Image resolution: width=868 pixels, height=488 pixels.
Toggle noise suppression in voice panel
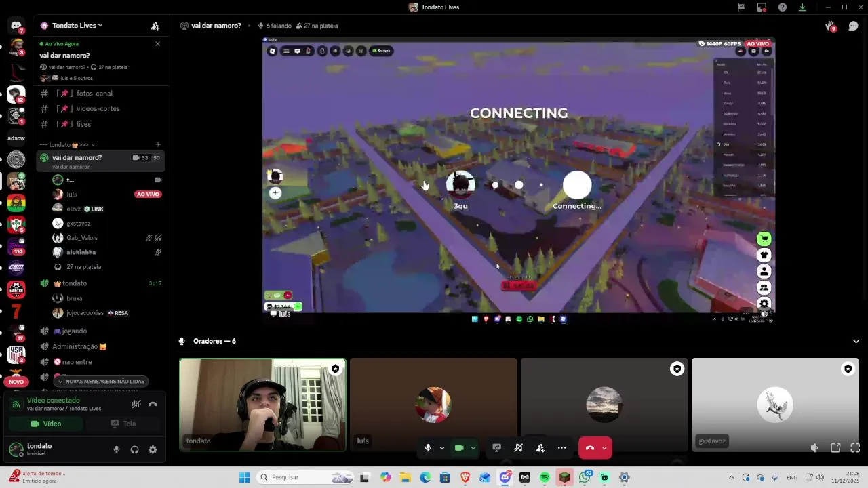(x=136, y=404)
